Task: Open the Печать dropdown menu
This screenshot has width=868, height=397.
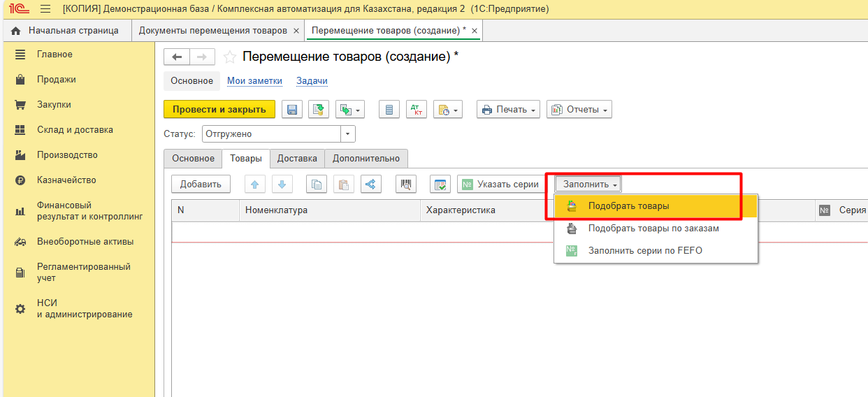Action: click(x=508, y=110)
